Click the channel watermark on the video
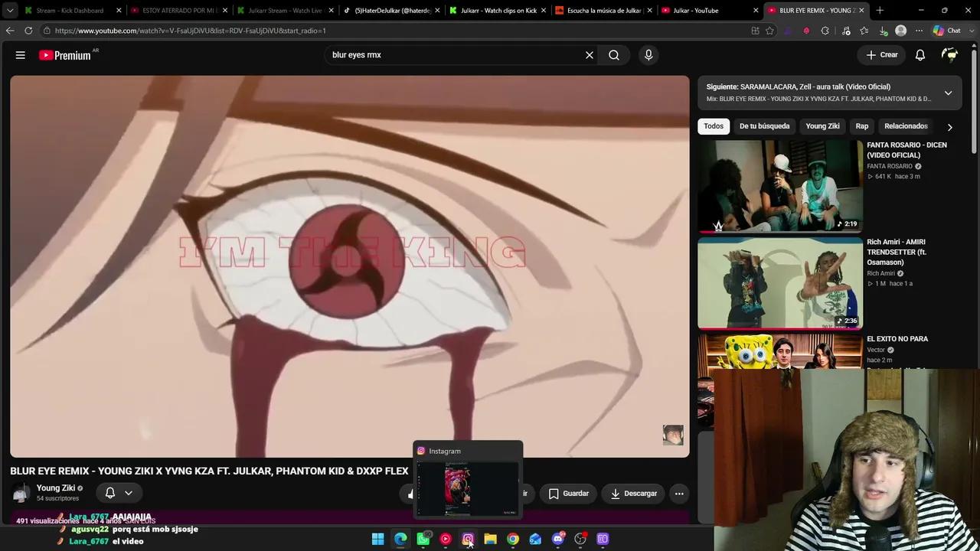980x551 pixels. [x=673, y=435]
